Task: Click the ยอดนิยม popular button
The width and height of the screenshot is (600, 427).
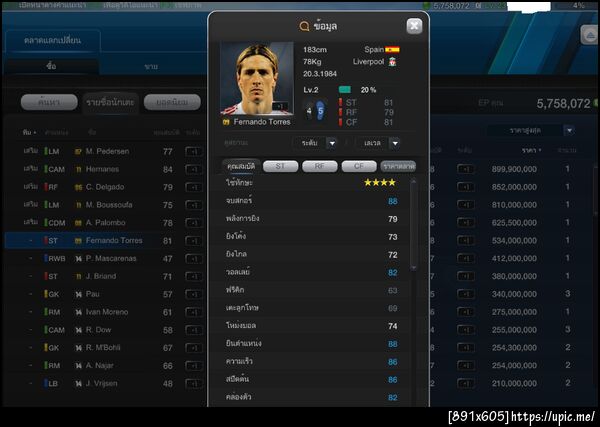Action: (x=172, y=102)
